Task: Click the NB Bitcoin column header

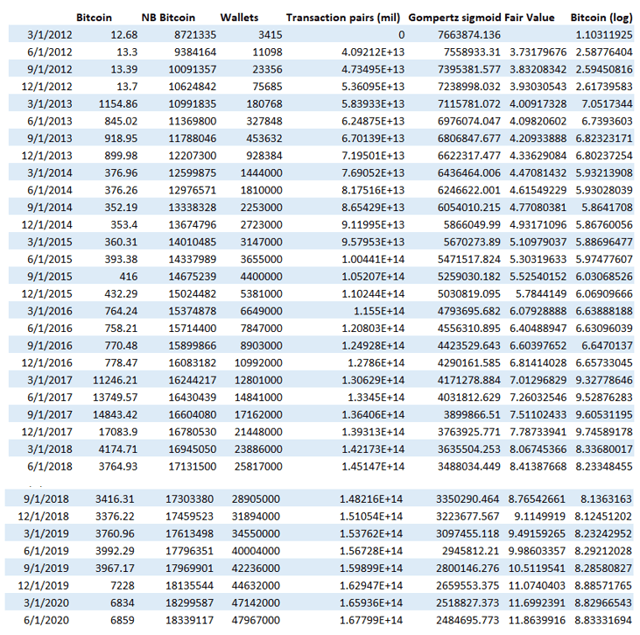Action: pyautogui.click(x=168, y=18)
